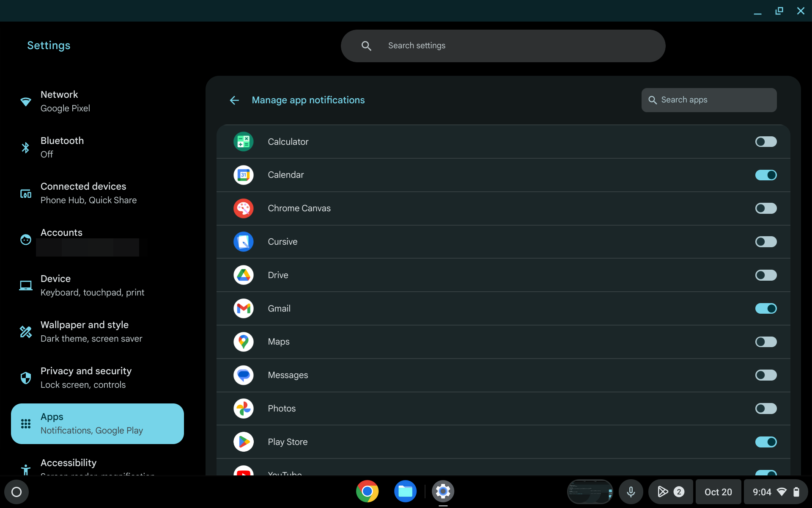
Task: Click the back arrow button on notifications page
Action: [234, 99]
